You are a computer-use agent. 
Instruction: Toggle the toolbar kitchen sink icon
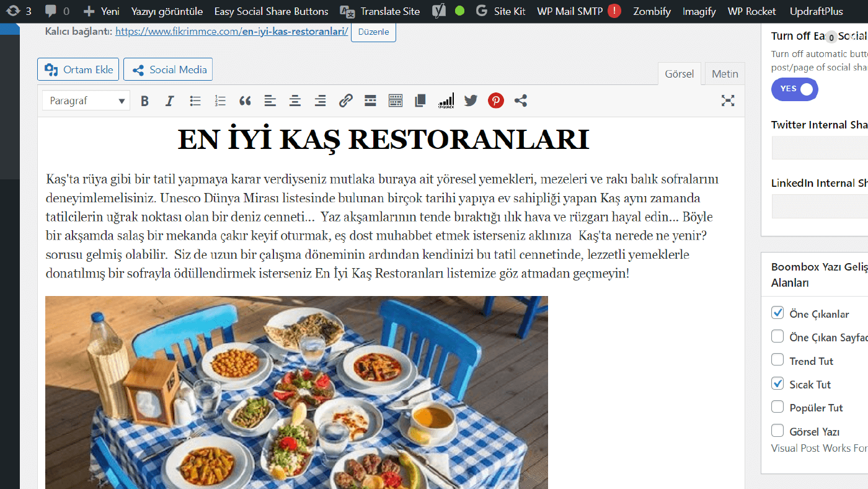(x=396, y=101)
